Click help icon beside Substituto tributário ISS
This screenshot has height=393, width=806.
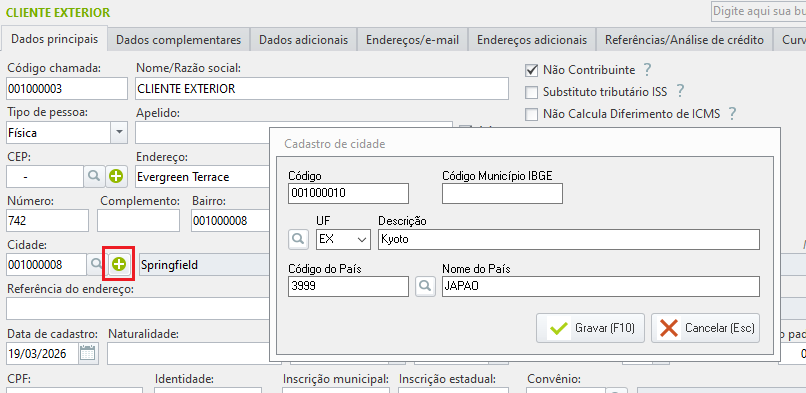click(x=680, y=91)
